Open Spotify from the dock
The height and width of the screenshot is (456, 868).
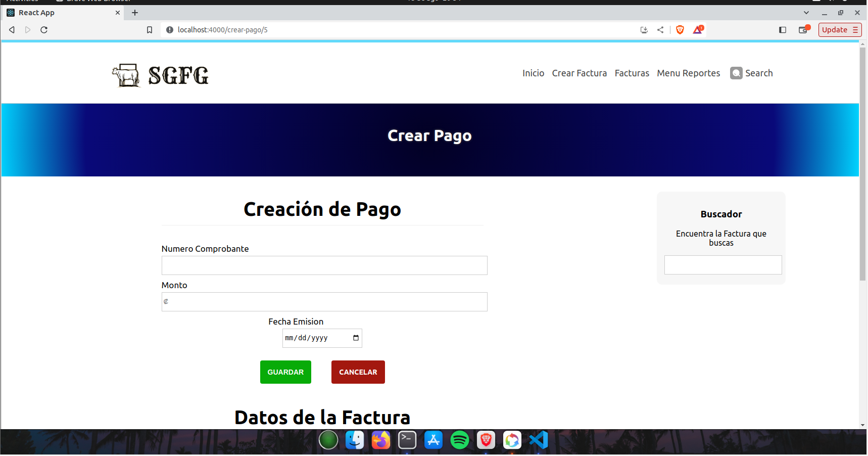[x=460, y=440]
